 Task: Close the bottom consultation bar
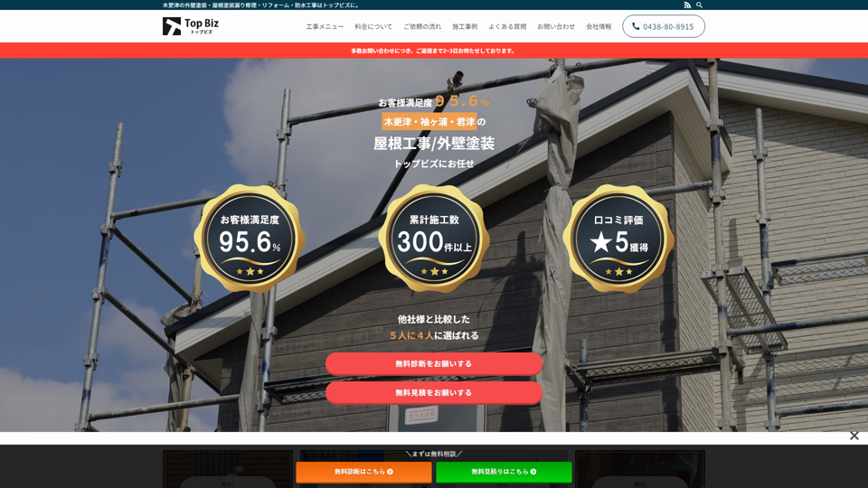click(854, 436)
